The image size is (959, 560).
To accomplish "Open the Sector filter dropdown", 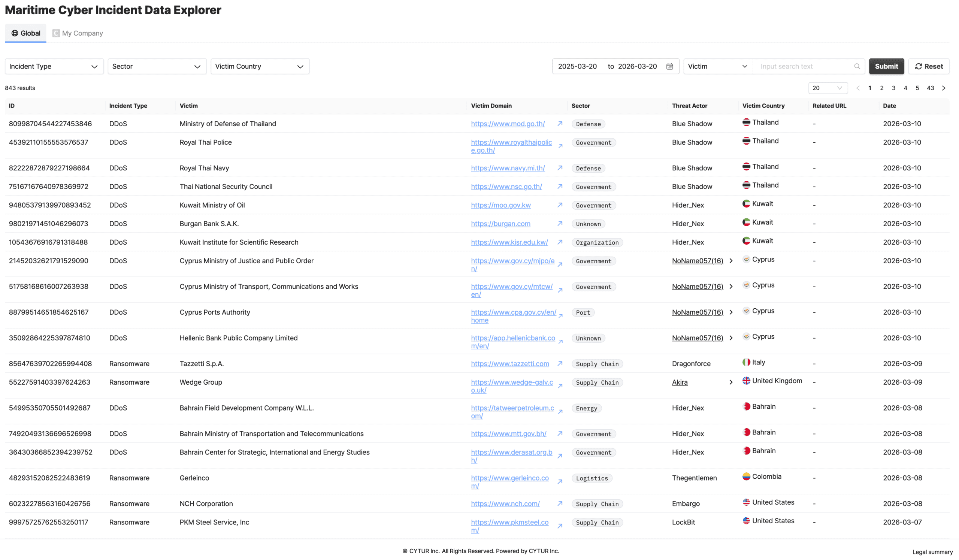I will 157,67.
